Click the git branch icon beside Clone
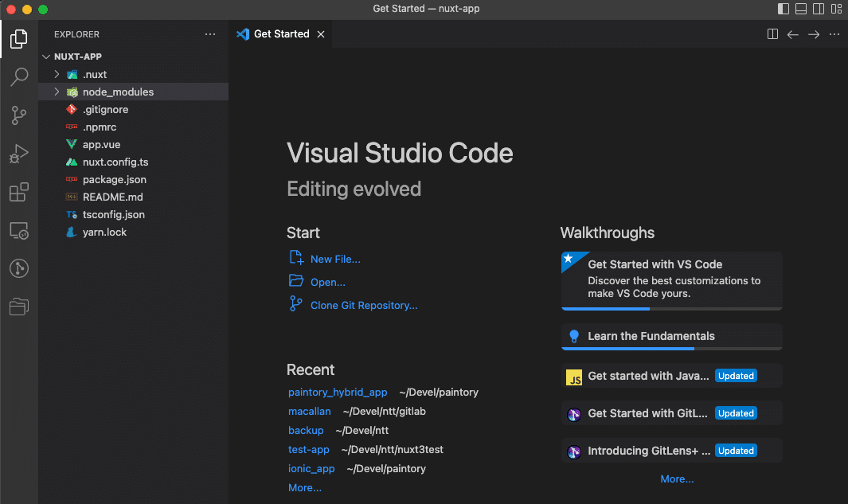This screenshot has height=504, width=848. [296, 303]
